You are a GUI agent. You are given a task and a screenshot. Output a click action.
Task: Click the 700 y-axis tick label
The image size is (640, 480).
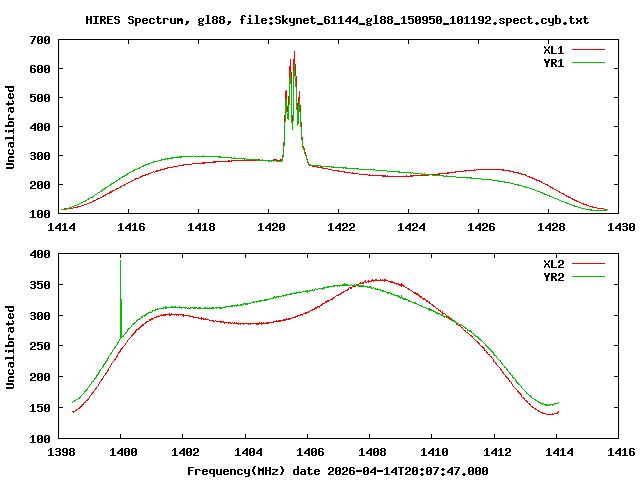coord(40,40)
